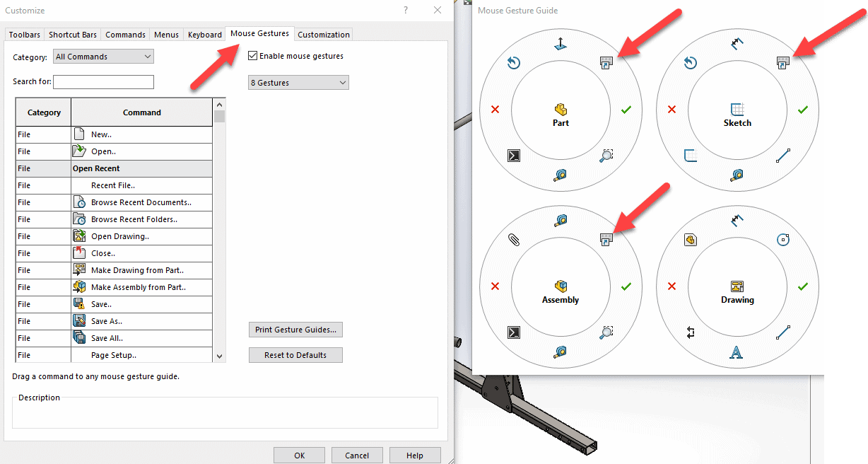Click the model view icon in Drawing guide

tap(691, 240)
